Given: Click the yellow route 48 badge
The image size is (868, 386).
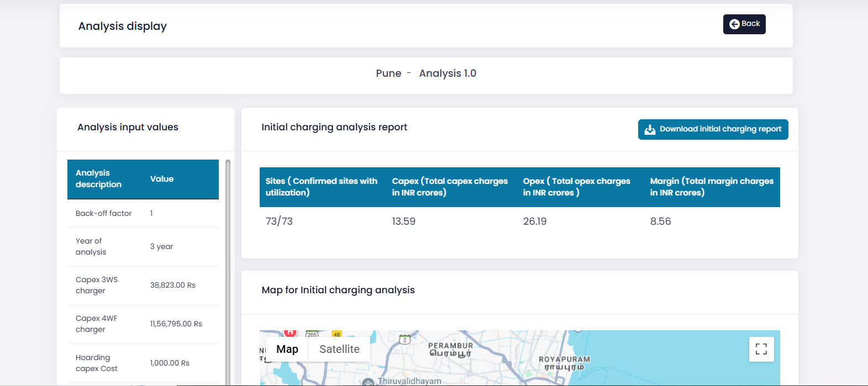Looking at the screenshot, I should coord(336,334).
